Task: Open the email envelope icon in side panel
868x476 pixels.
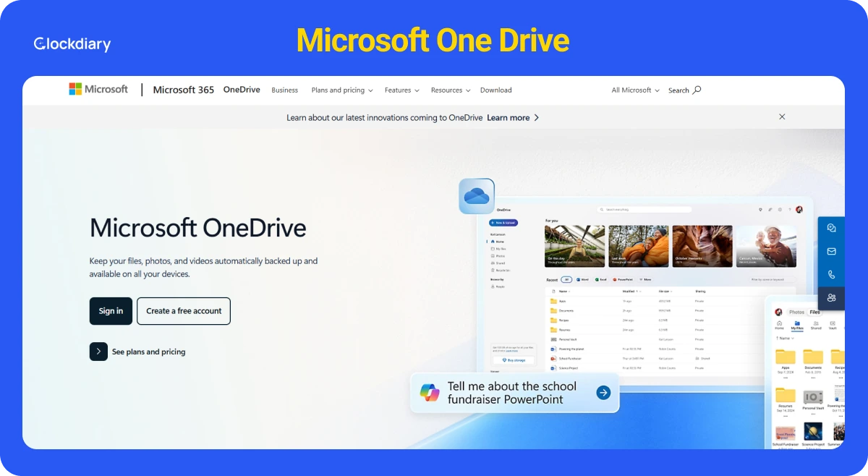Action: [832, 252]
